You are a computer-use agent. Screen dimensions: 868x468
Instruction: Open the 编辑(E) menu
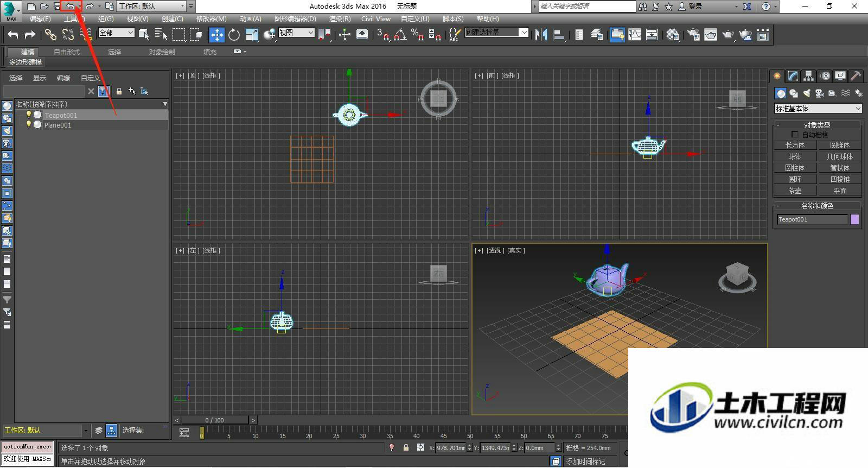[40, 19]
